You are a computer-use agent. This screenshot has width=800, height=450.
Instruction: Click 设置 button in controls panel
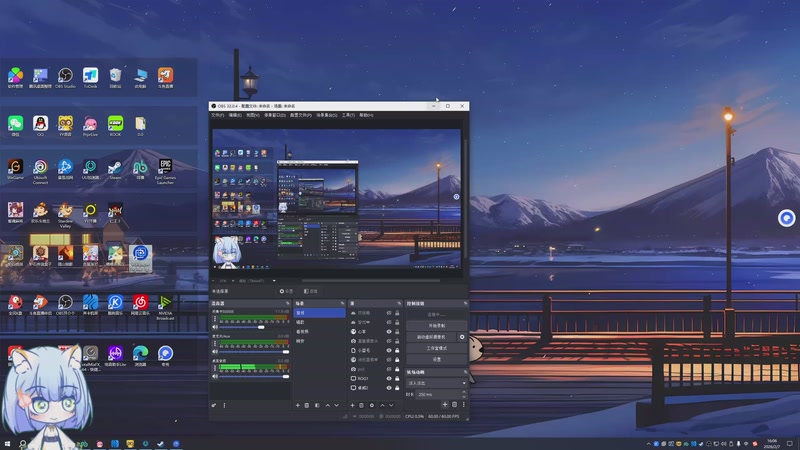(x=437, y=359)
